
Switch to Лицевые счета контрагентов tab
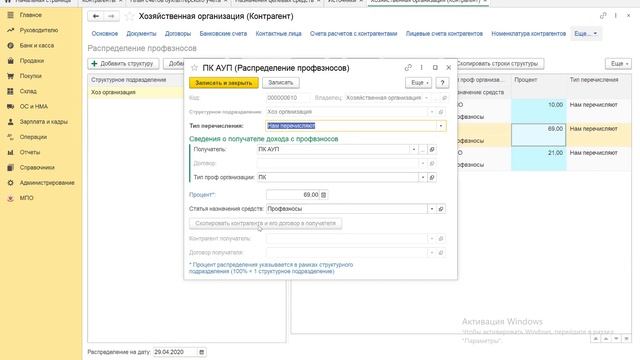pyautogui.click(x=444, y=33)
